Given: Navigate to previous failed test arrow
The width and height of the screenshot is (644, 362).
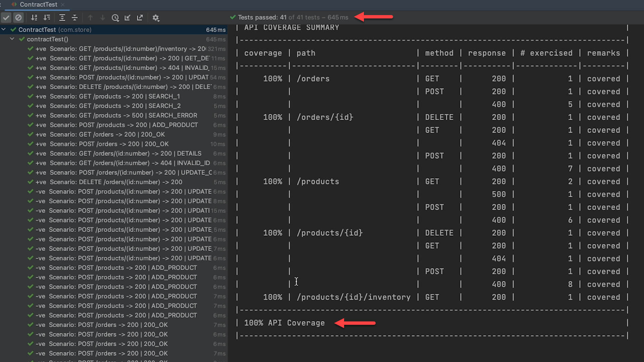Looking at the screenshot, I should coord(90,18).
